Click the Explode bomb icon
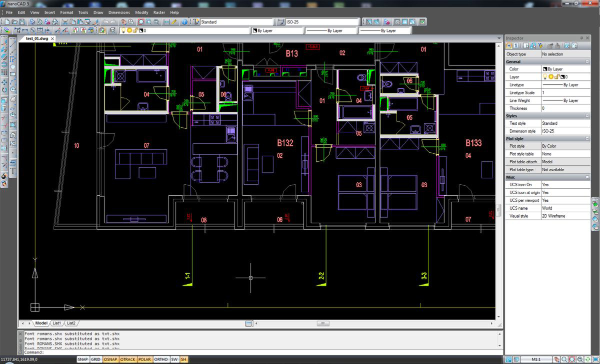 tap(4, 176)
